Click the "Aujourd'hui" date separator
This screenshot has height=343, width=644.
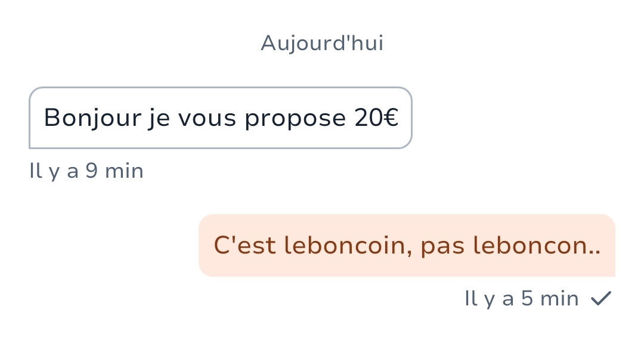[x=322, y=44]
